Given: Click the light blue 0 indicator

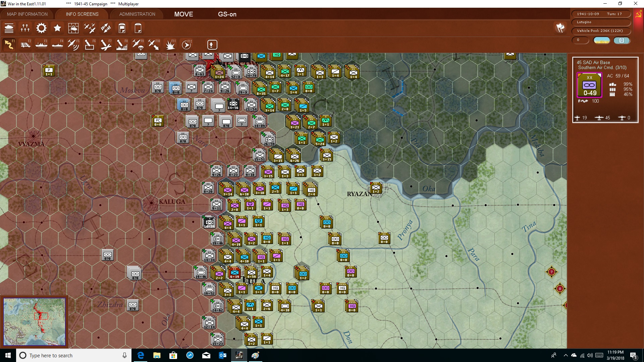Looking at the screenshot, I should (622, 40).
